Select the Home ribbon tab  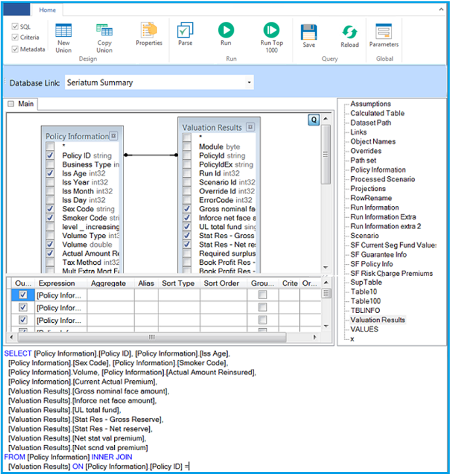pos(48,10)
